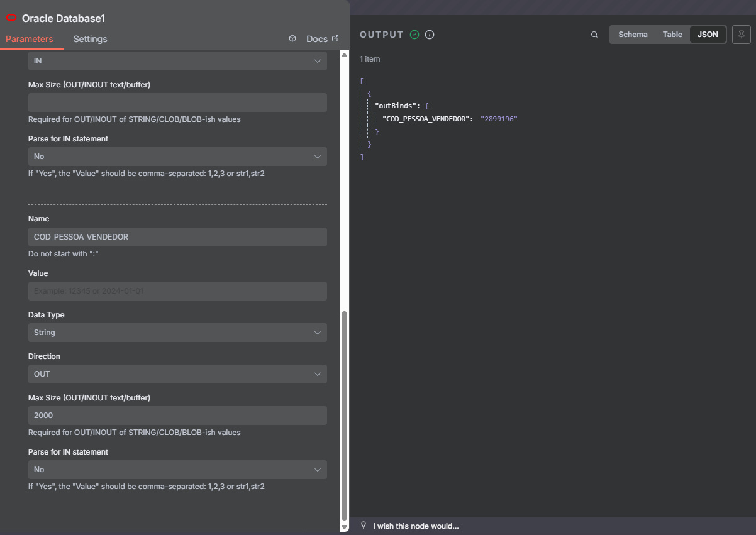Click the scrollbar down arrow in Parameters panel
The width and height of the screenshot is (756, 535).
(x=344, y=526)
